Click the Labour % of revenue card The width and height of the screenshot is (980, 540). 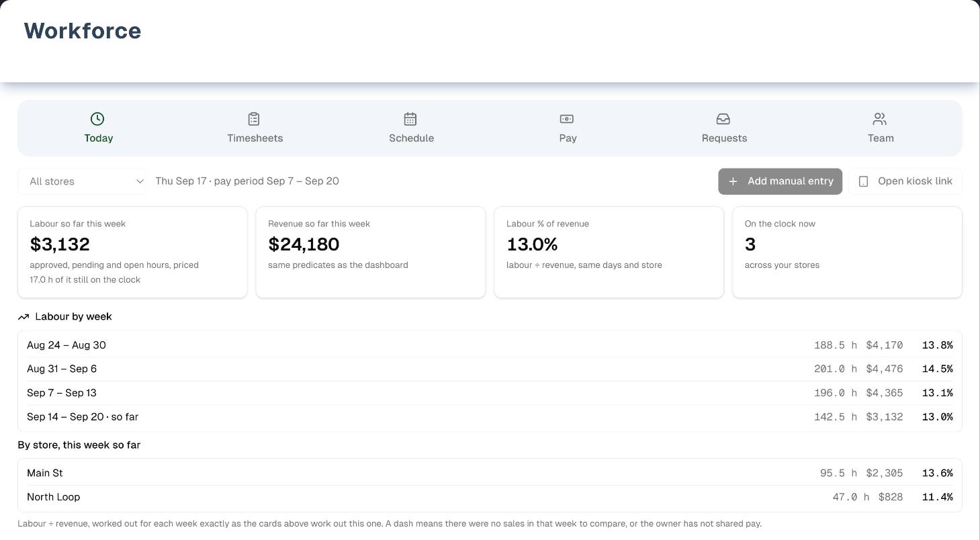point(609,252)
